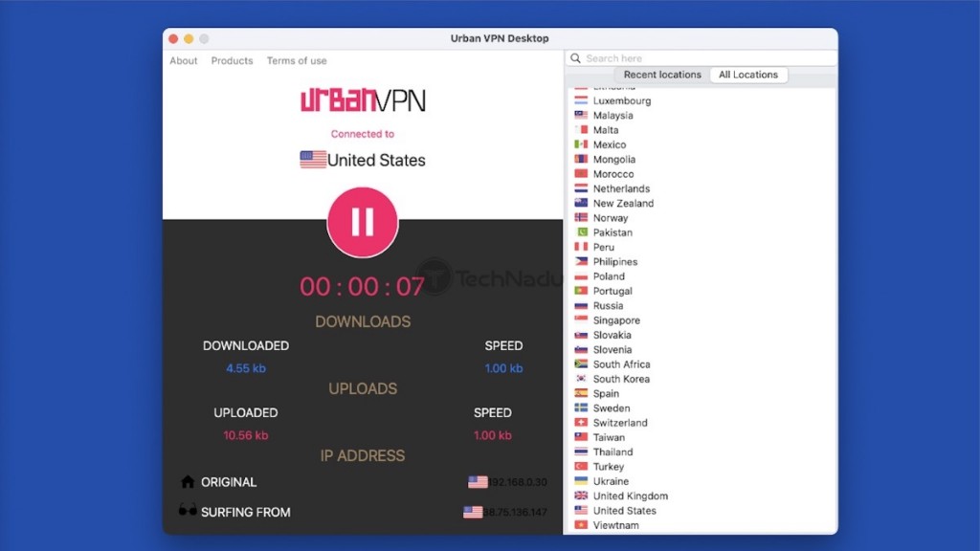Click the Pakistan flag icon

[x=581, y=232]
